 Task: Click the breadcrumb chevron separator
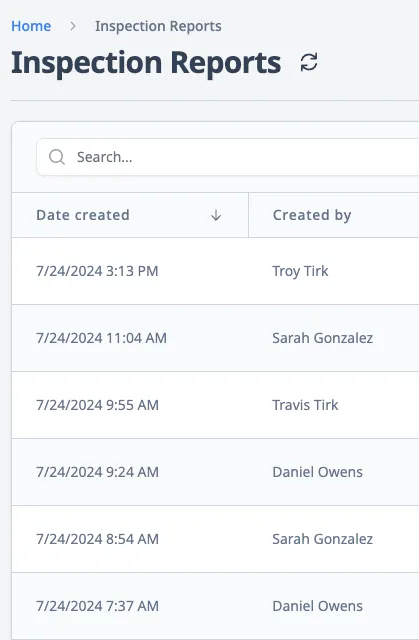[73, 26]
